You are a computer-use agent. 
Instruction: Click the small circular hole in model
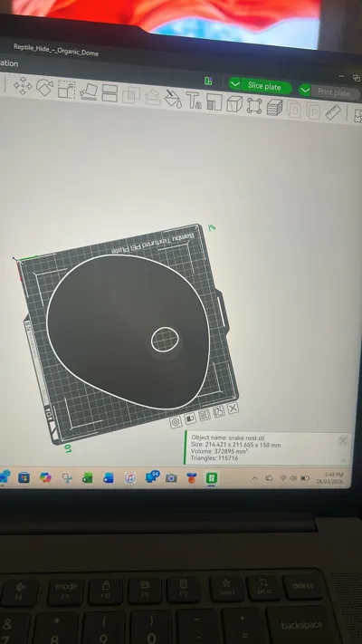[165, 340]
